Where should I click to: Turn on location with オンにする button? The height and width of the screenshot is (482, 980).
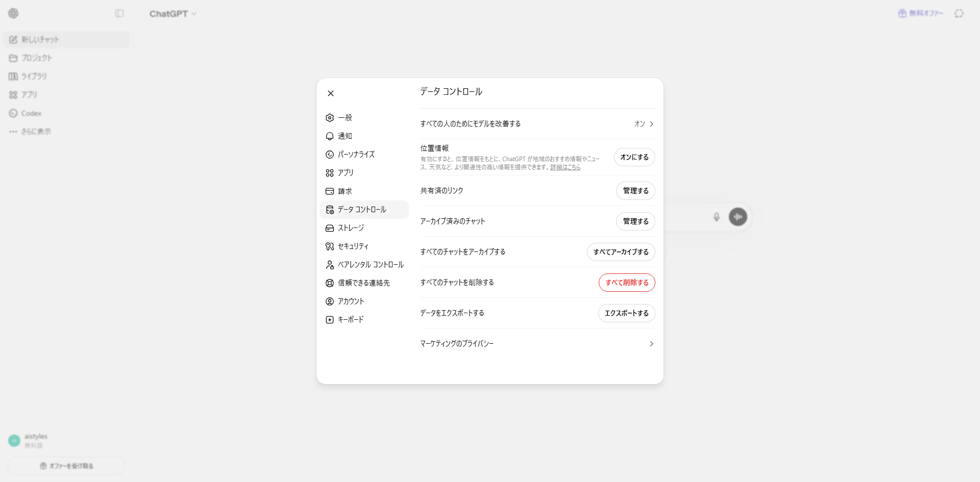point(634,157)
